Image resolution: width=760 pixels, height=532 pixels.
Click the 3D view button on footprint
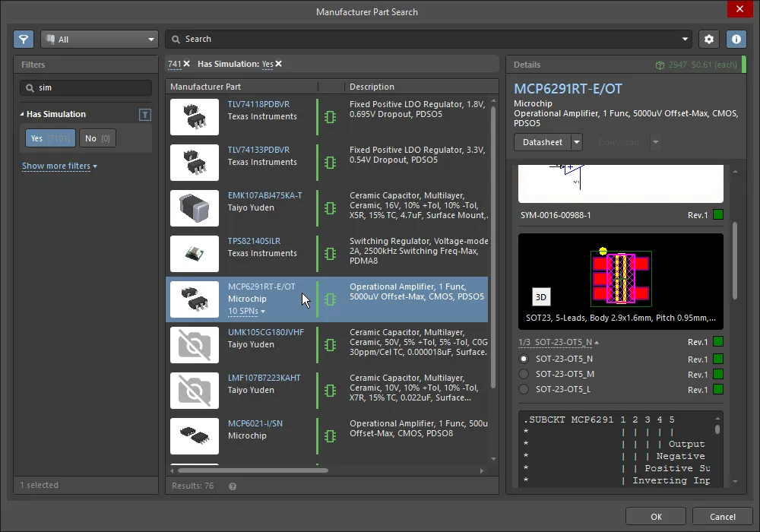[543, 296]
